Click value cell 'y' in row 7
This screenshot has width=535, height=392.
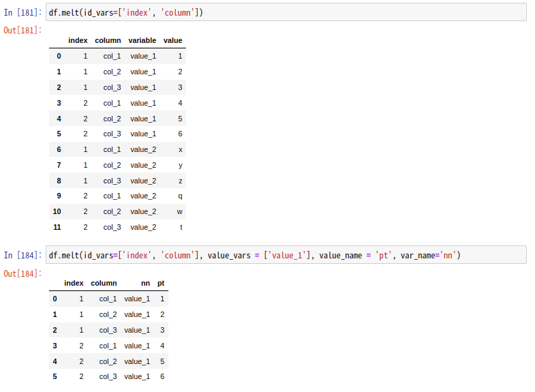181,165
